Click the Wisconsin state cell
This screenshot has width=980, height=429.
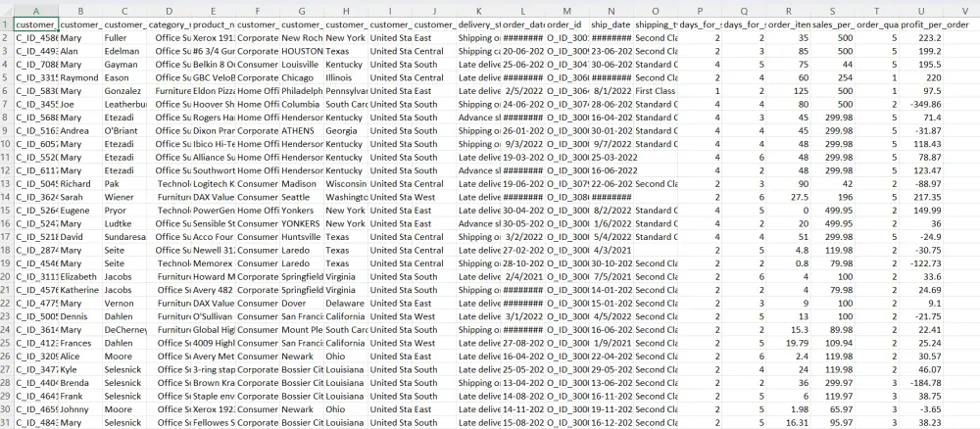[346, 183]
